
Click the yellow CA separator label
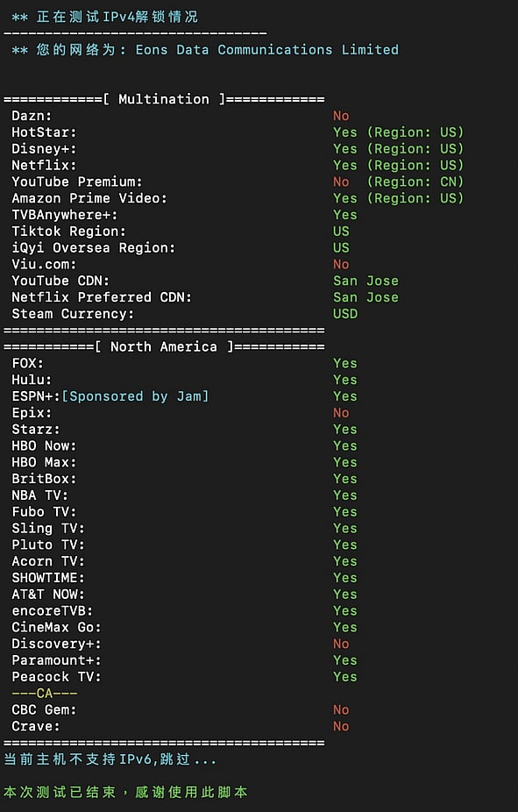pos(45,693)
